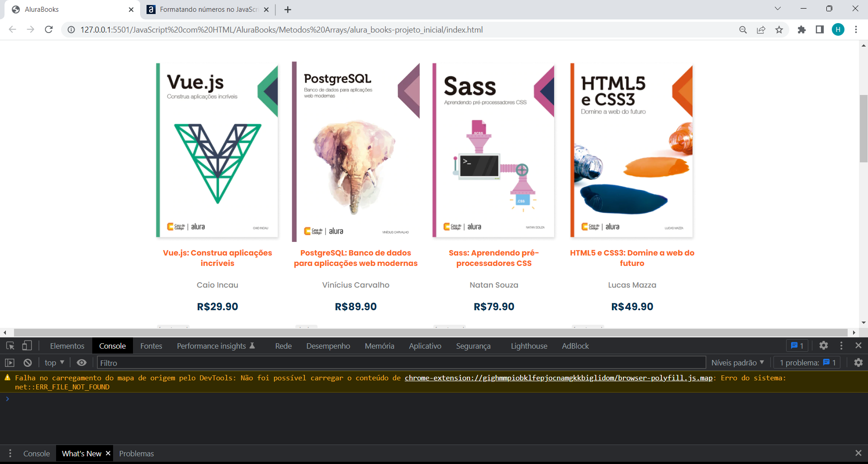Open the top context dropdown

[54, 363]
